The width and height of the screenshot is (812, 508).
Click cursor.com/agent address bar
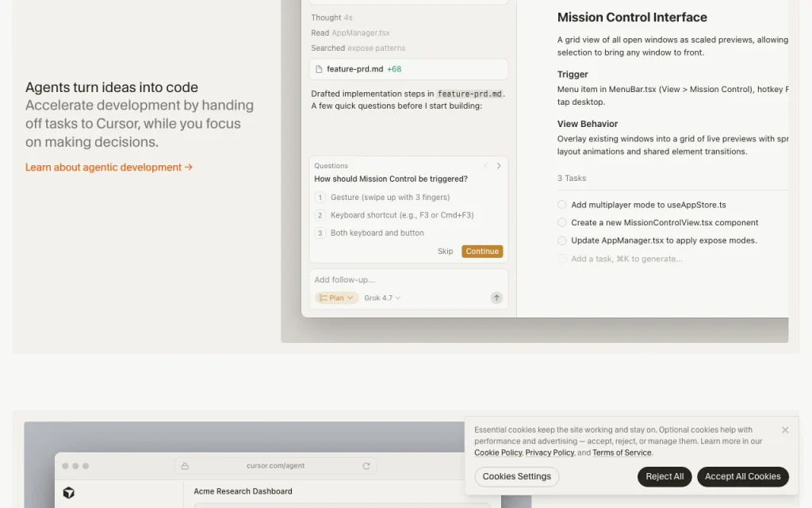click(x=275, y=465)
